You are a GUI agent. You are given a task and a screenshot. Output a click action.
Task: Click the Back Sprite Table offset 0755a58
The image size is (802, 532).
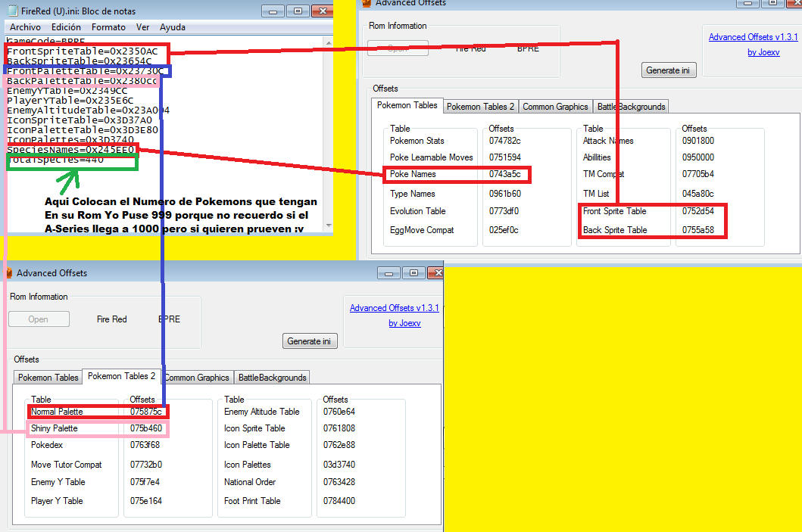pyautogui.click(x=697, y=230)
